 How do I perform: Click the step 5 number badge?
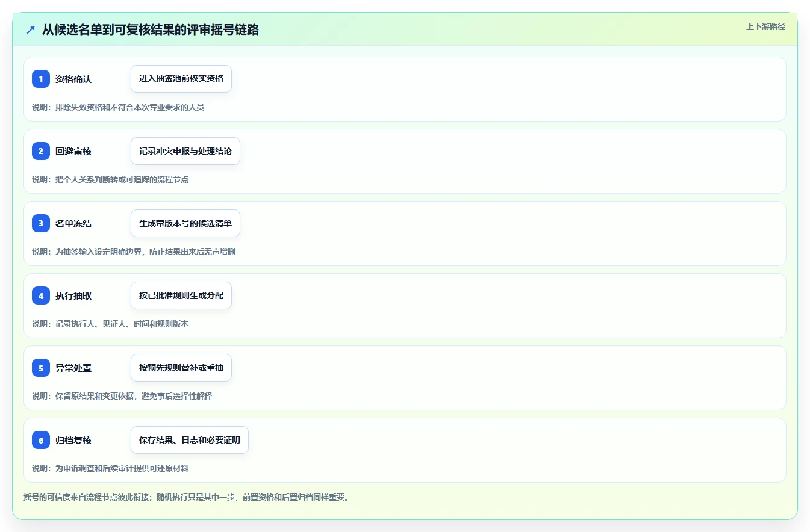point(41,368)
